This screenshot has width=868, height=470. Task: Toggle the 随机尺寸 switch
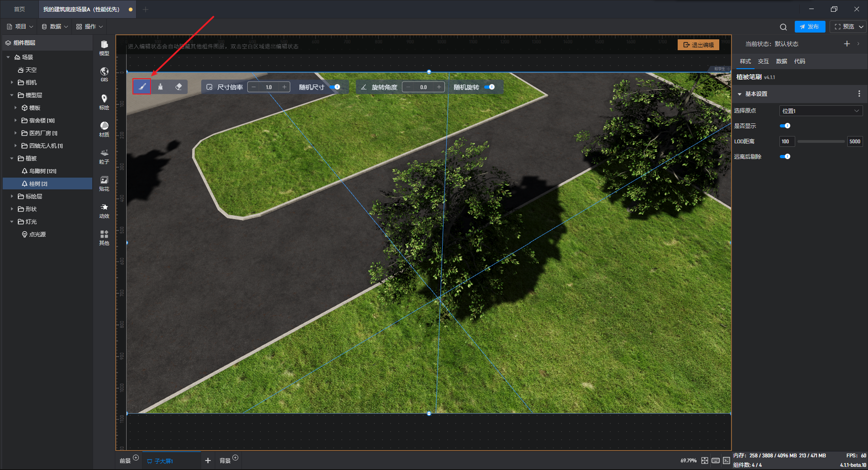(x=335, y=87)
